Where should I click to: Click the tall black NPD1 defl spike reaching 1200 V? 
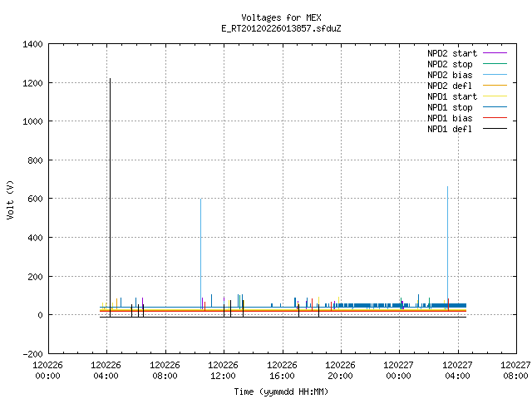click(x=110, y=197)
